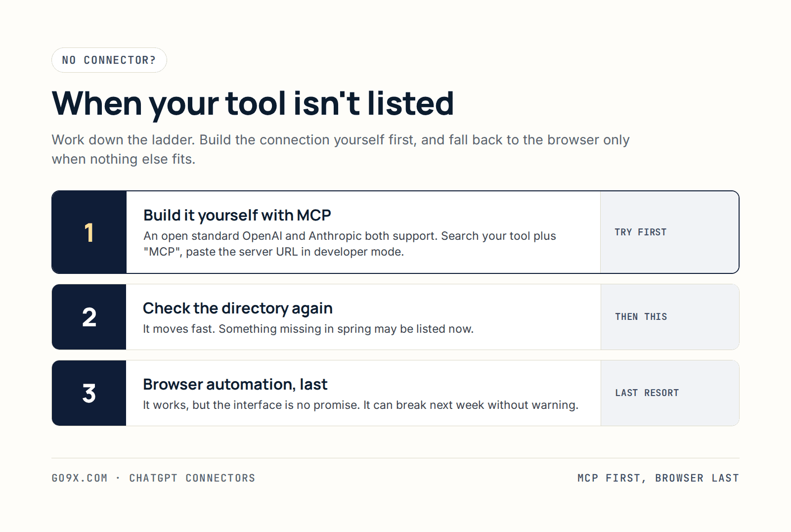Screen dimensions: 791x532
Task: Click the LAST RESORT tag
Action: coord(647,393)
